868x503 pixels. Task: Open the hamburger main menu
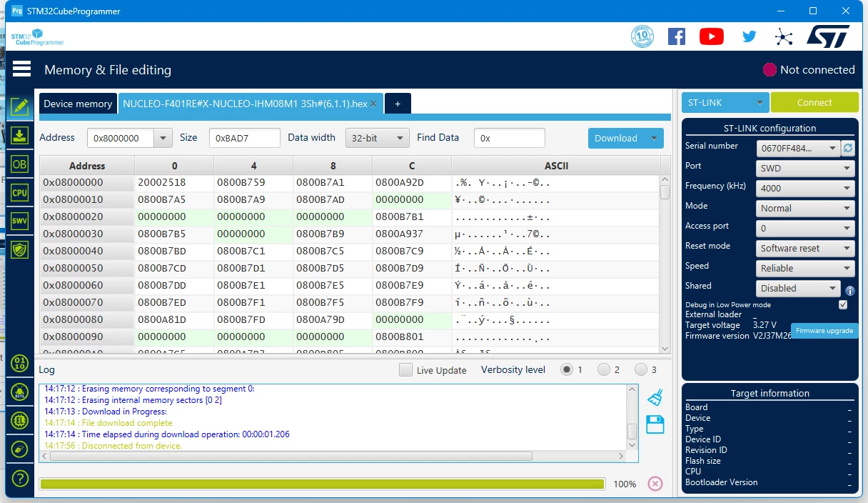point(21,69)
